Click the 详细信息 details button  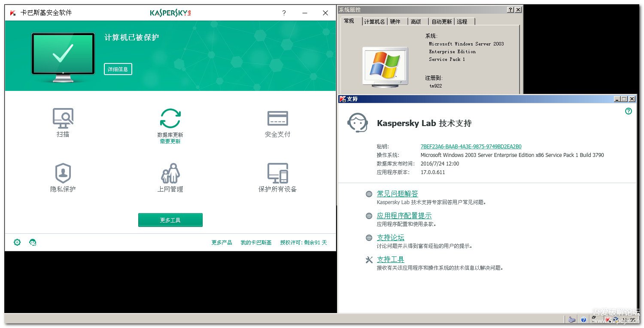coord(118,69)
